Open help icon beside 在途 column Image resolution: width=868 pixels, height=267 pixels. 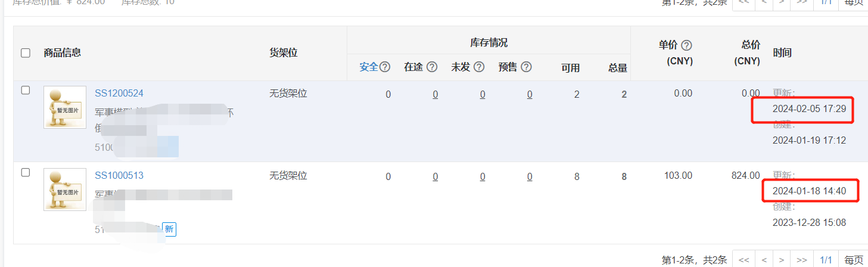(432, 67)
